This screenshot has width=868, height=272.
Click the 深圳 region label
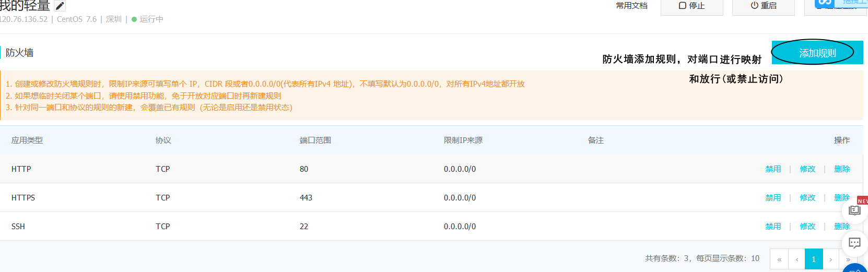[114, 19]
